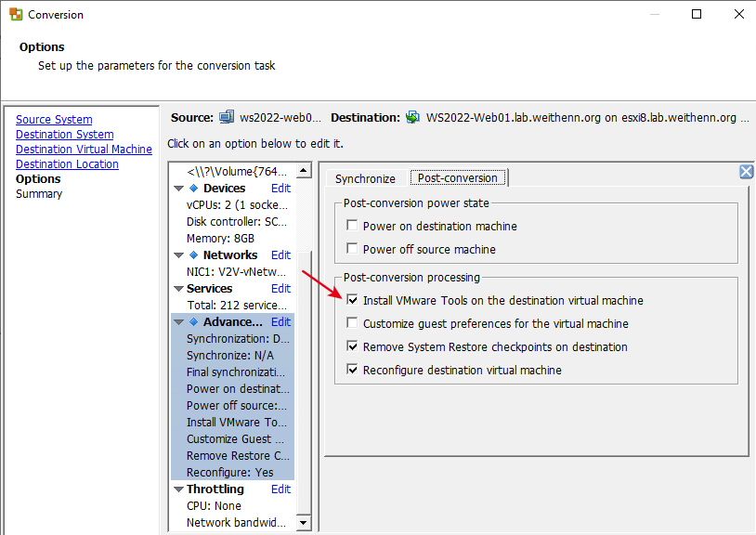The width and height of the screenshot is (756, 535).
Task: Select the Disk controller entry
Action: tap(236, 222)
